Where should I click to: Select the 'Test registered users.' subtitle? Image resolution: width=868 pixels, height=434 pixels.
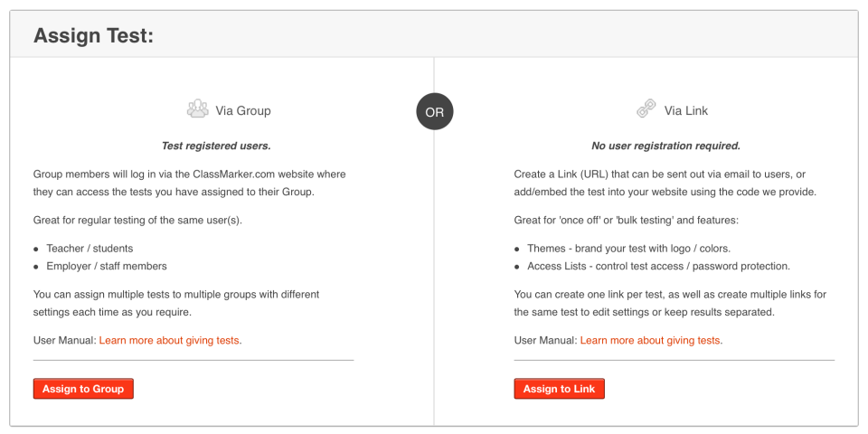click(x=216, y=146)
